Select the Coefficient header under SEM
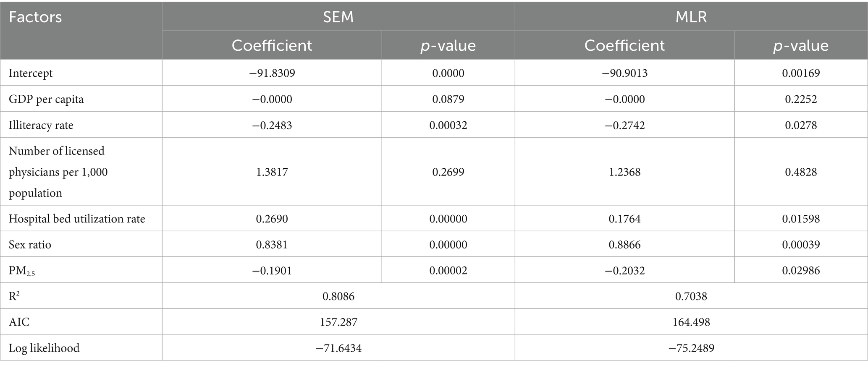 click(272, 45)
